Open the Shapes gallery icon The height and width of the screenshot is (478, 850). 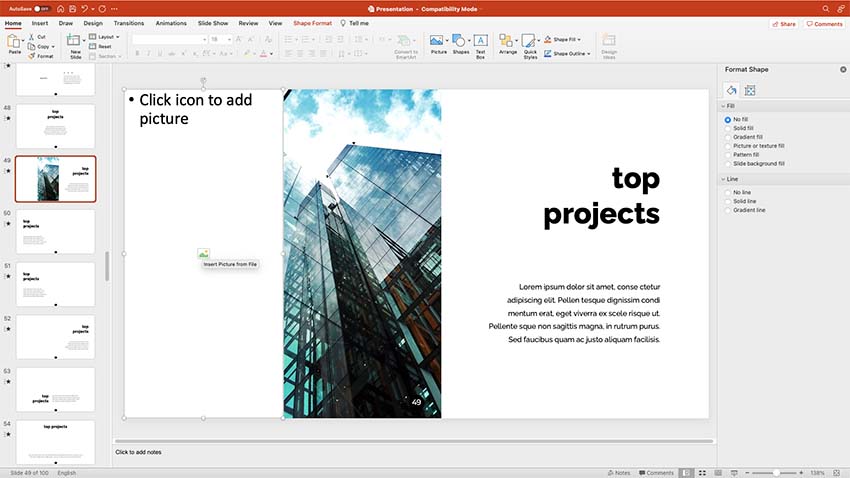tap(460, 41)
